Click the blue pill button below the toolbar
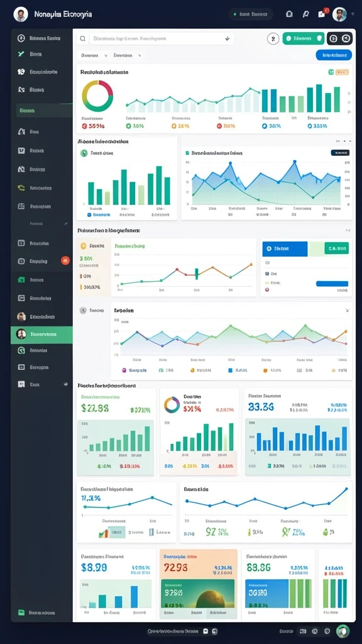 334,55
